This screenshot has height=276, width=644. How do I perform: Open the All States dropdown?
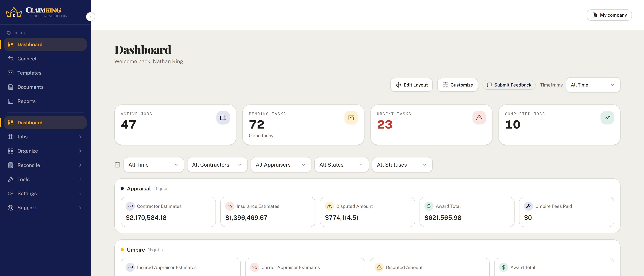pyautogui.click(x=342, y=165)
